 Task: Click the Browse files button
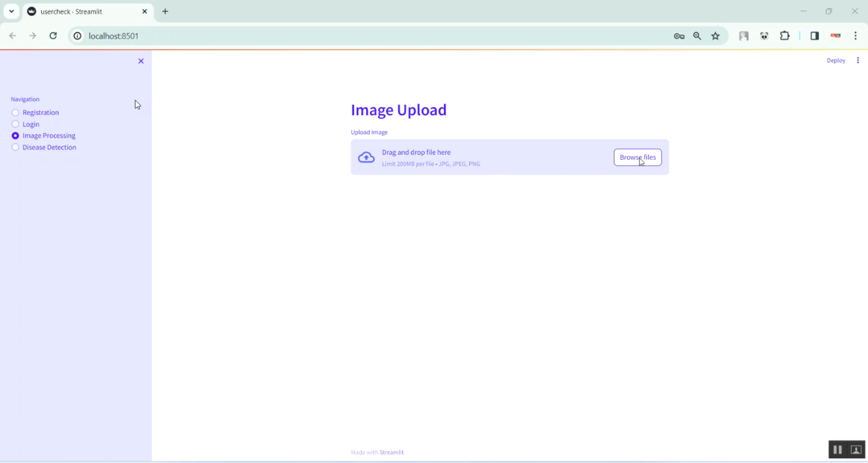click(x=638, y=157)
